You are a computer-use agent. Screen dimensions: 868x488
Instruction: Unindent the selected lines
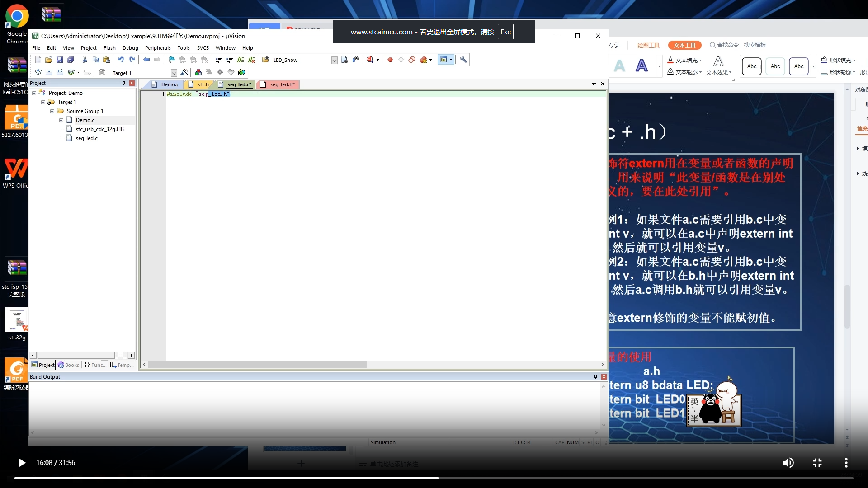tap(230, 60)
